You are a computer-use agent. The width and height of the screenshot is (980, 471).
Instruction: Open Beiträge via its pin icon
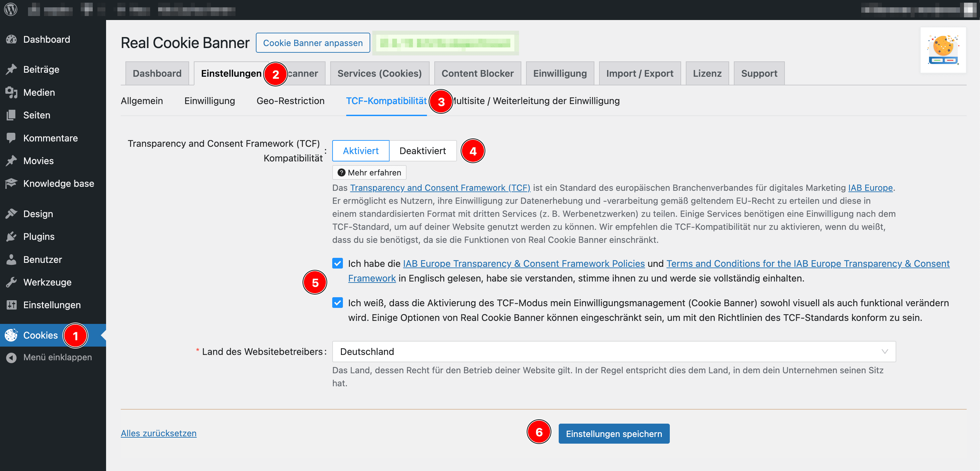point(11,69)
